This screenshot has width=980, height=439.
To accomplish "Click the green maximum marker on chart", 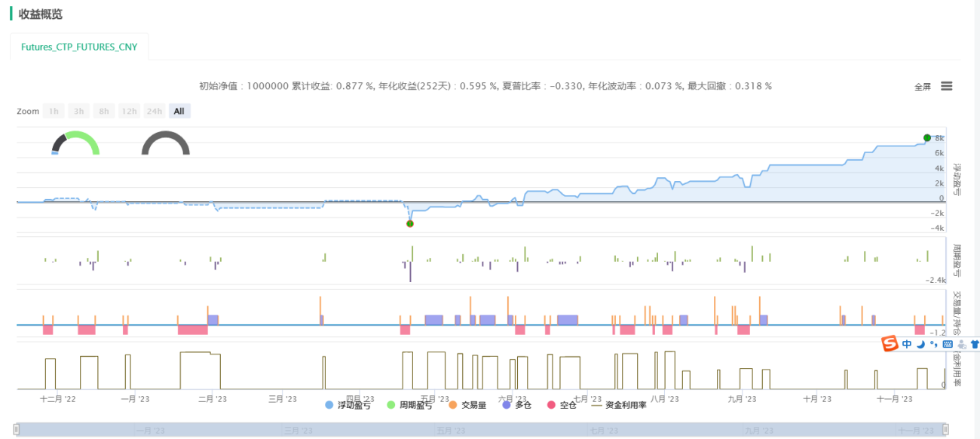I will point(927,138).
